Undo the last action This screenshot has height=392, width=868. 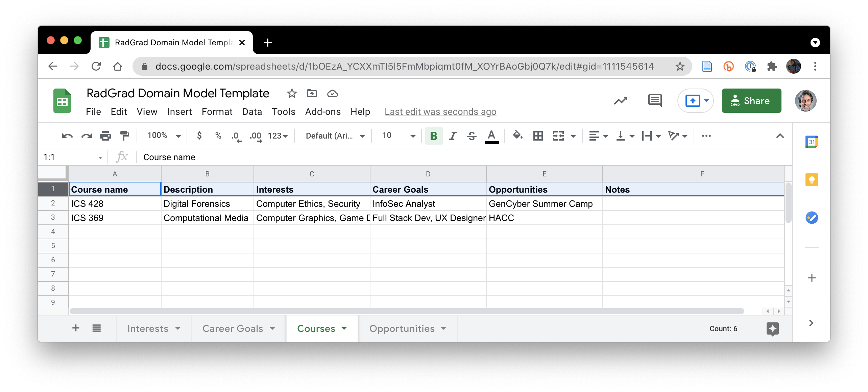pos(67,136)
